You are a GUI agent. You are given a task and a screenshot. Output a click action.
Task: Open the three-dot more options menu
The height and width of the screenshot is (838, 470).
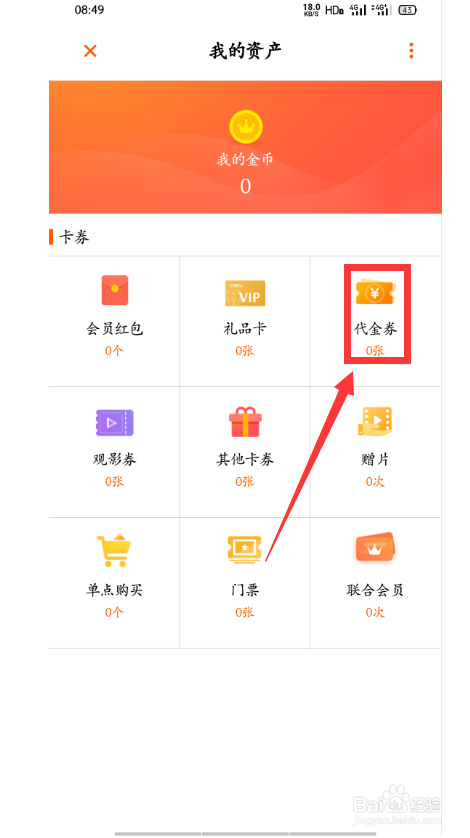[x=411, y=51]
